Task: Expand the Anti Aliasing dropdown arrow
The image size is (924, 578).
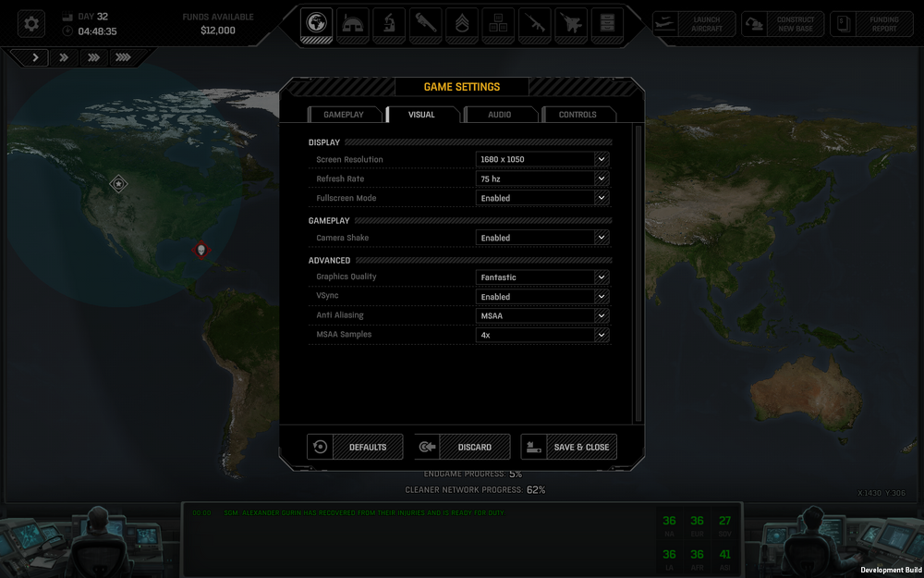Action: (602, 316)
